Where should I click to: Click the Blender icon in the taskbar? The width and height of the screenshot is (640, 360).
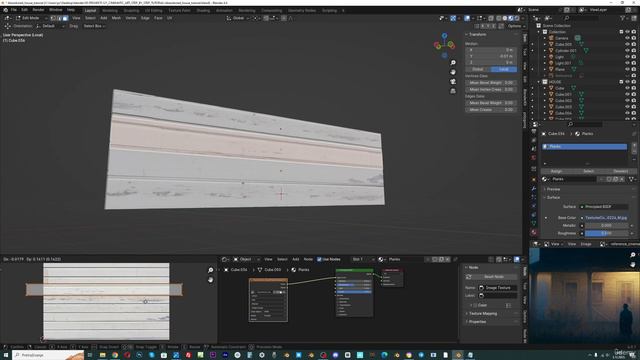458,355
